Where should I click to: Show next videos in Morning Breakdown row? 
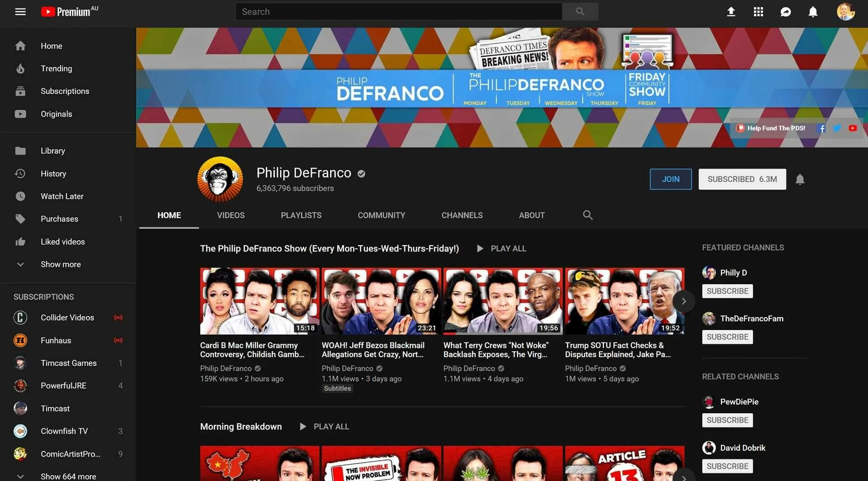(x=684, y=477)
